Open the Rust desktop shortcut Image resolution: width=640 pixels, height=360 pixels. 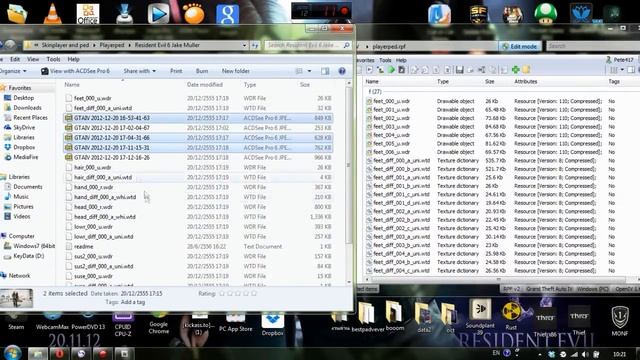pos(511,316)
